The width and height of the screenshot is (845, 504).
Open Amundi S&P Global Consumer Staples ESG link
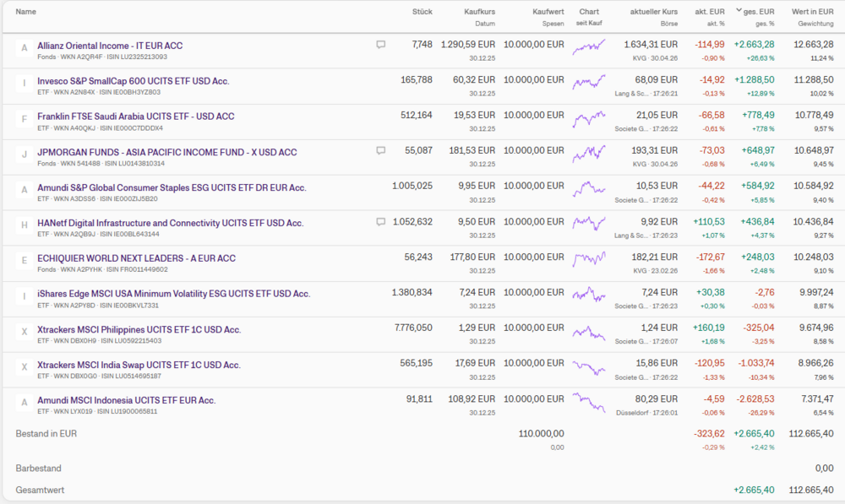pyautogui.click(x=172, y=187)
